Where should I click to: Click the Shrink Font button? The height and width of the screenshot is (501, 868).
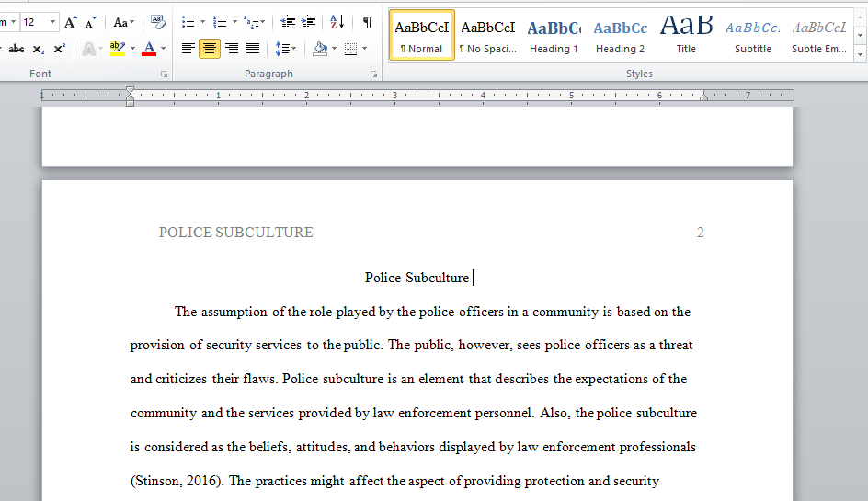(91, 23)
